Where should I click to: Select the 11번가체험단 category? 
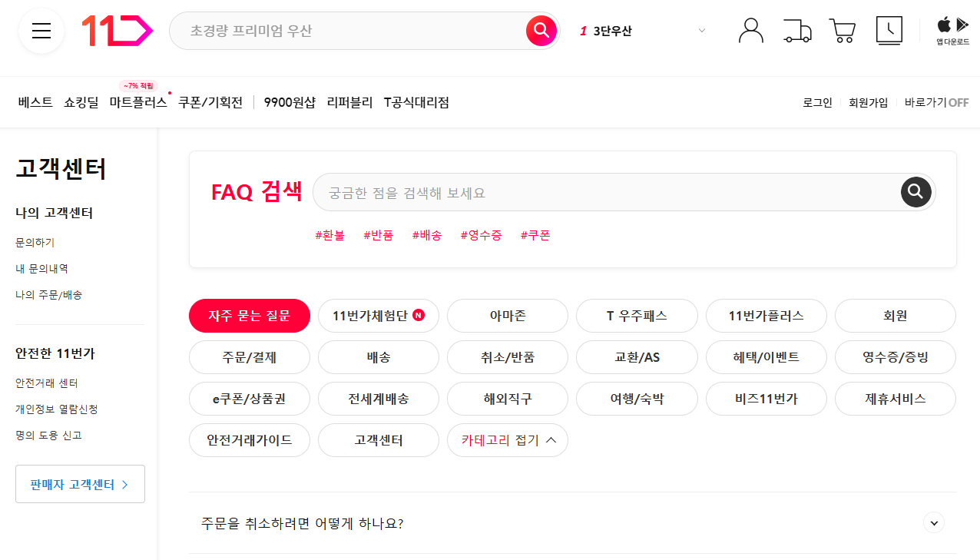(x=379, y=316)
